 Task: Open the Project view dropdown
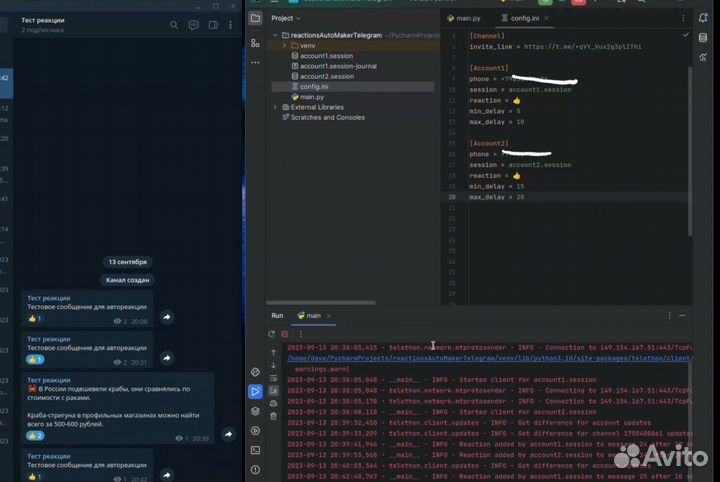(x=287, y=18)
